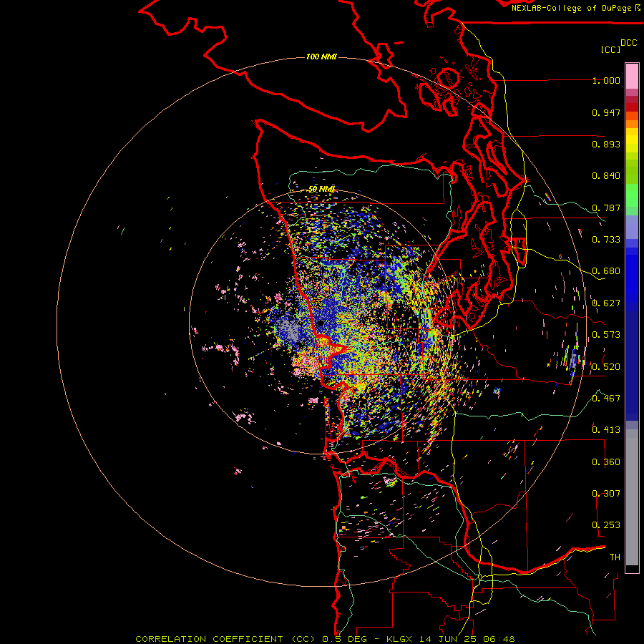
Task: Click the NEXLAB-College of DuPage header text
Action: coord(571,8)
